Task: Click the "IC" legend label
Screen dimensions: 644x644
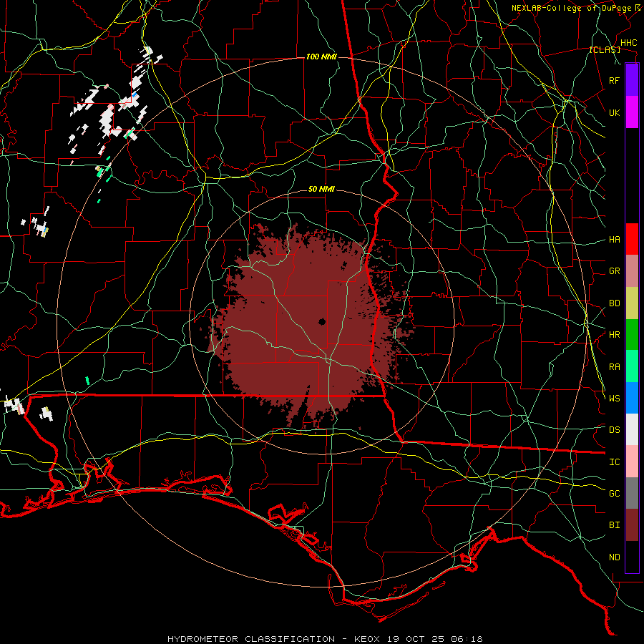Action: pos(615,462)
